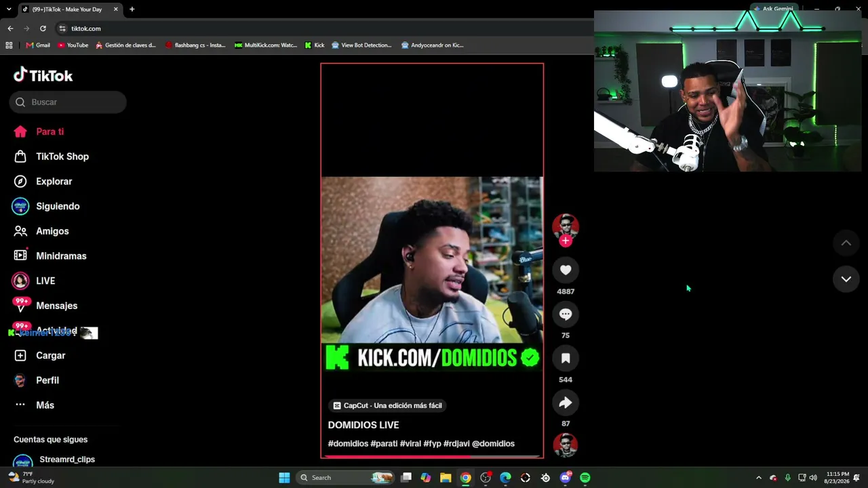Open a new Chrome tab
The width and height of the screenshot is (868, 488).
132,9
